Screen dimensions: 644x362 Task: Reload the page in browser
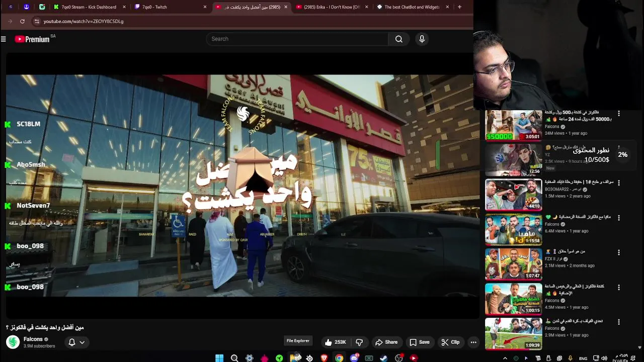[x=22, y=21]
